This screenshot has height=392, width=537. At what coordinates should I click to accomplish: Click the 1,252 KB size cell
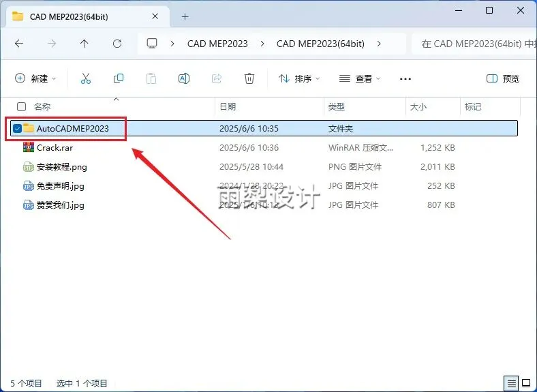(438, 148)
